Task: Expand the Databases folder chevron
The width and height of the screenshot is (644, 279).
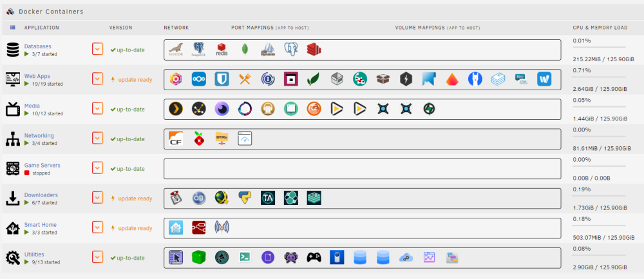Action: [97, 50]
